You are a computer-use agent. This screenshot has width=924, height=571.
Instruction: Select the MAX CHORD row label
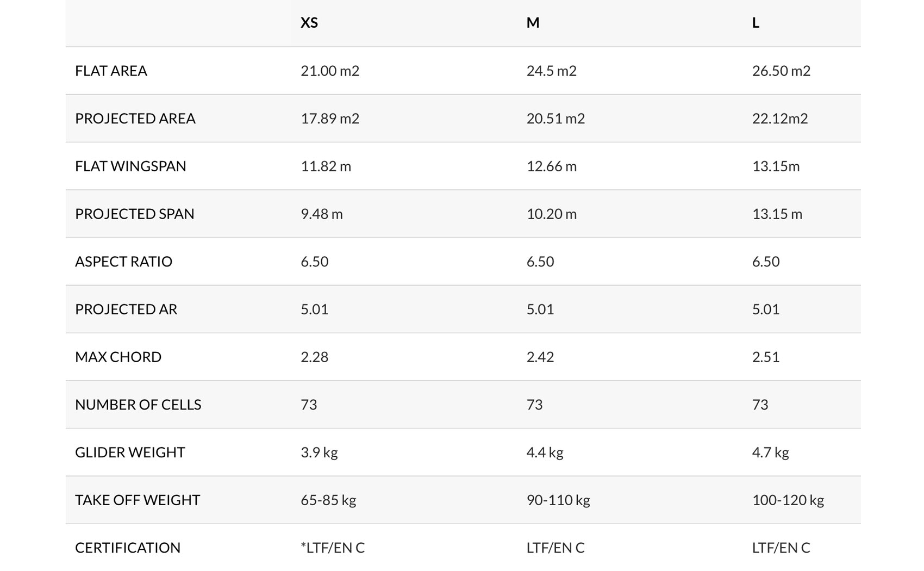[x=118, y=357]
